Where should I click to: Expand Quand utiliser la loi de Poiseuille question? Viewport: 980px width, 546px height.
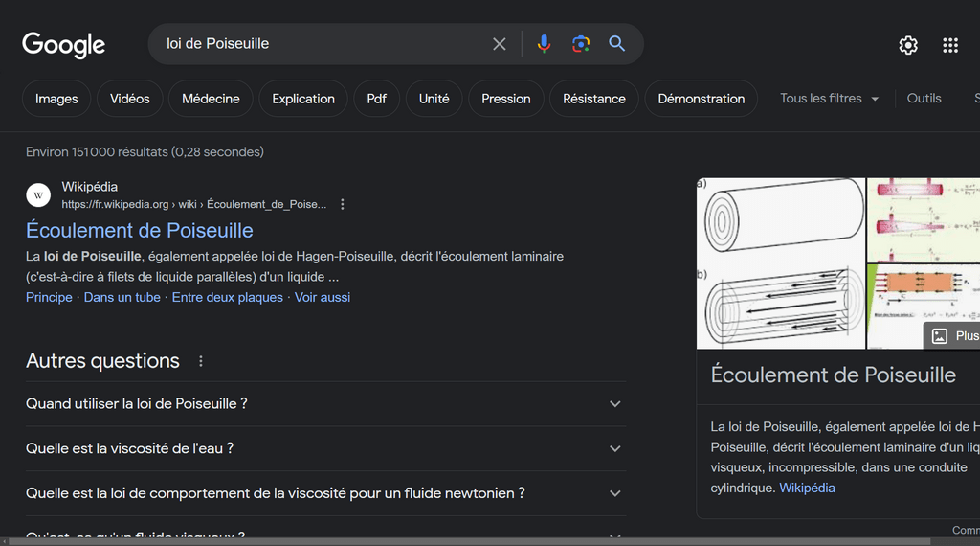[x=325, y=404]
